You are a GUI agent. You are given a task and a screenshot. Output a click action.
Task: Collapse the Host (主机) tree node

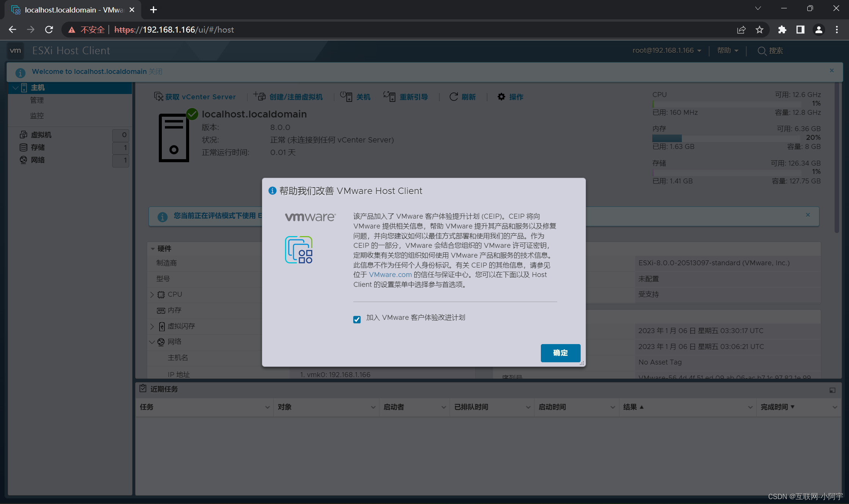[16, 88]
